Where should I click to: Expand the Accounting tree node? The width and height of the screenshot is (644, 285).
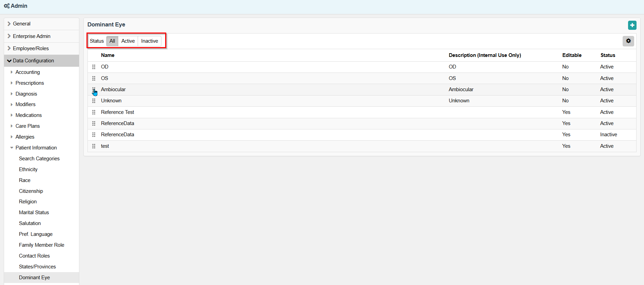[x=27, y=72]
